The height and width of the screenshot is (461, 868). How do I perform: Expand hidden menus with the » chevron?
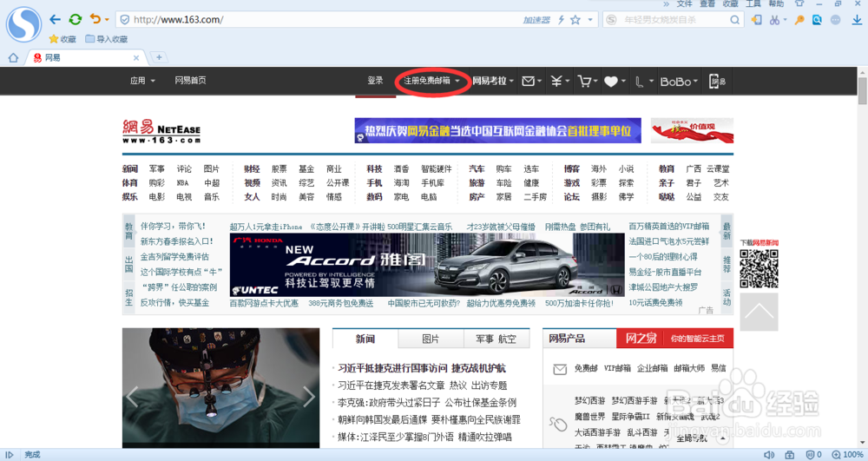tap(667, 3)
